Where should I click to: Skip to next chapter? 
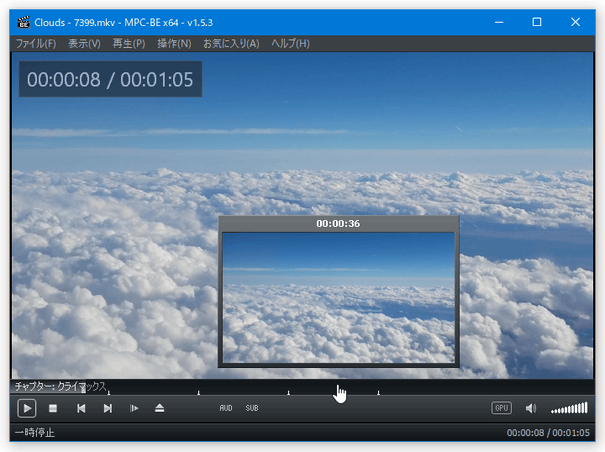[x=107, y=408]
